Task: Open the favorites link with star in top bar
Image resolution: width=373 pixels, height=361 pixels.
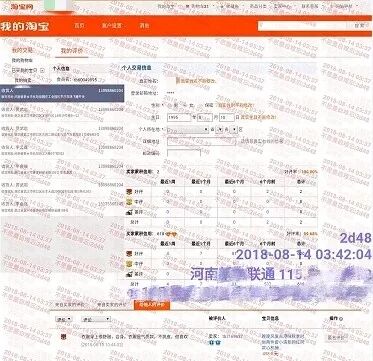Action: pos(229,6)
